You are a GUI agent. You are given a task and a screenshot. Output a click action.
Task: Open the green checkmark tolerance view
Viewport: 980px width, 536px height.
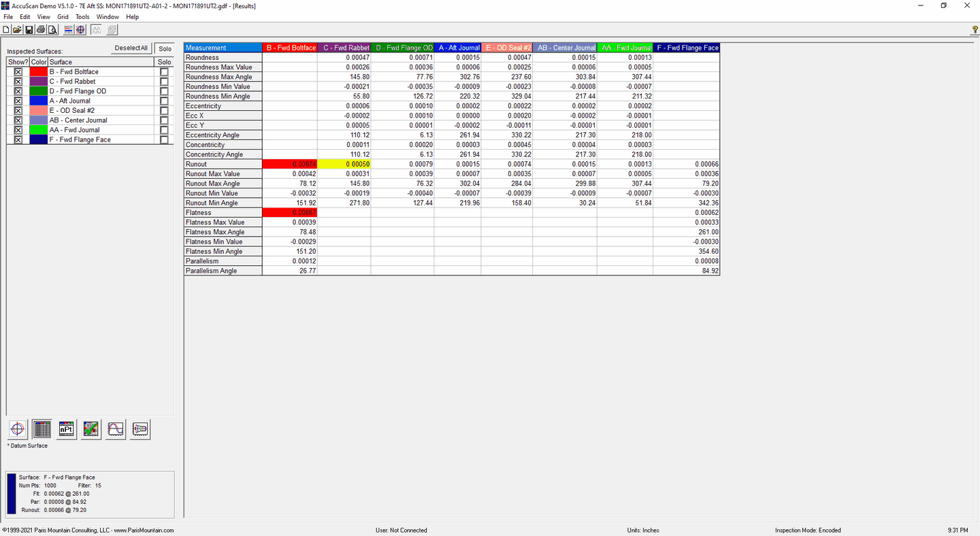[91, 429]
